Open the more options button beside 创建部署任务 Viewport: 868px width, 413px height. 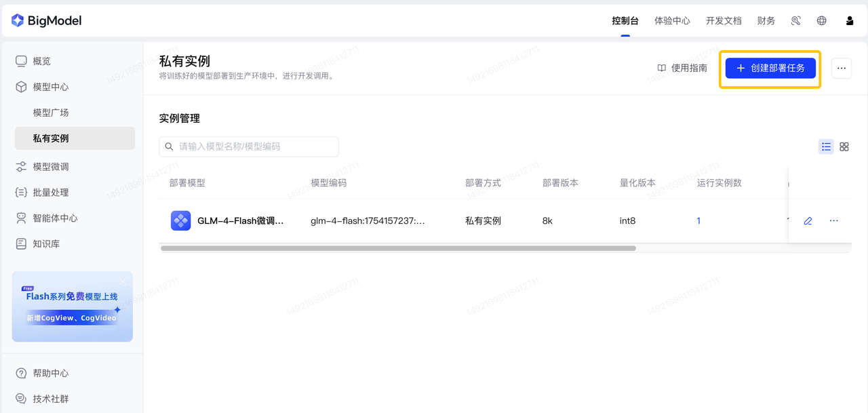pyautogui.click(x=842, y=68)
